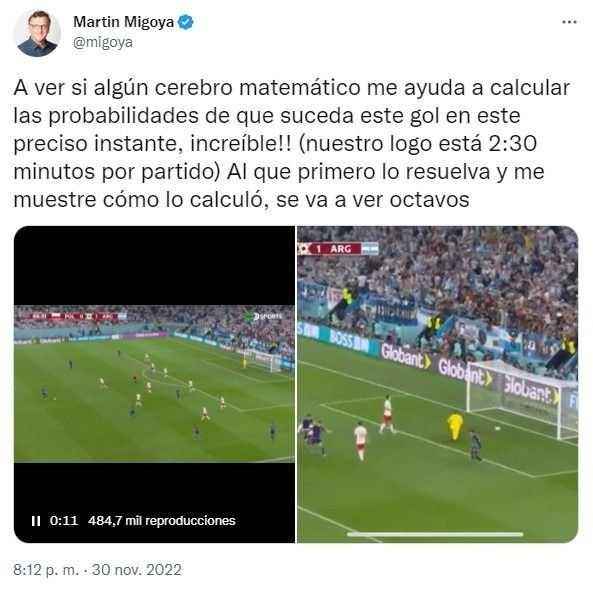The height and width of the screenshot is (589, 593).
Task: Open the three-dot more options menu
Action: (569, 22)
